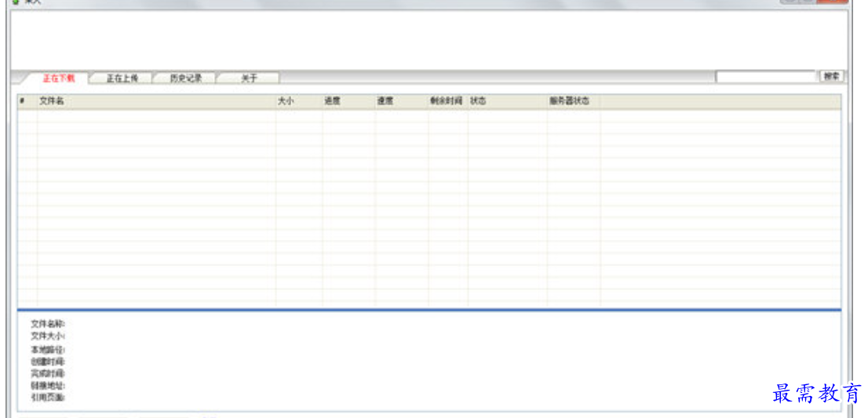Viewport: 868px width, 418px height.
Task: Sort by the 进度 column header
Action: pos(348,102)
